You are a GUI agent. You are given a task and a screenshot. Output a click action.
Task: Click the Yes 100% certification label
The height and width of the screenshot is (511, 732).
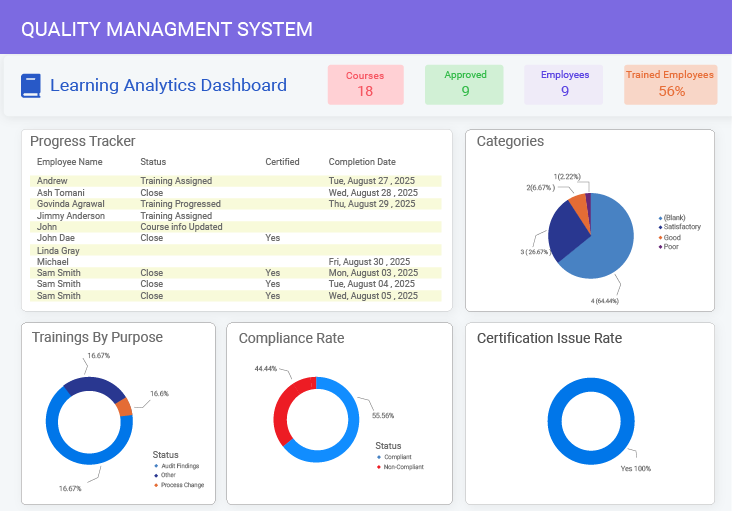[x=636, y=469]
